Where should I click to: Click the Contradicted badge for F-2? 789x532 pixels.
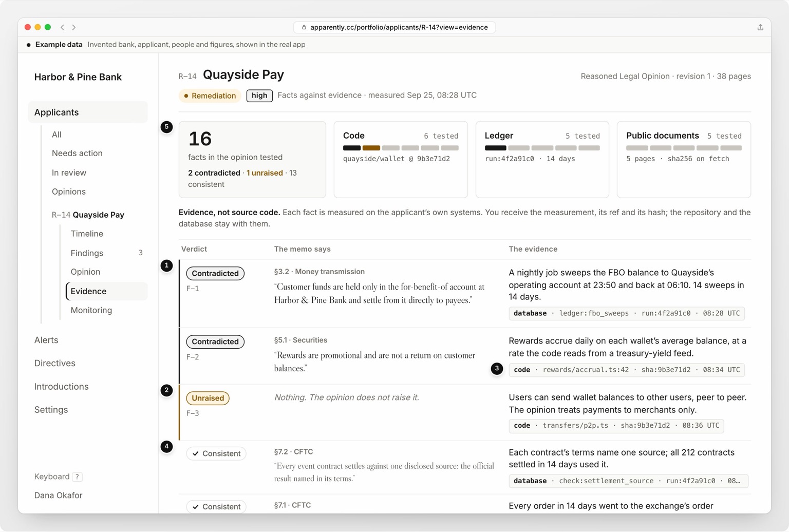215,341
